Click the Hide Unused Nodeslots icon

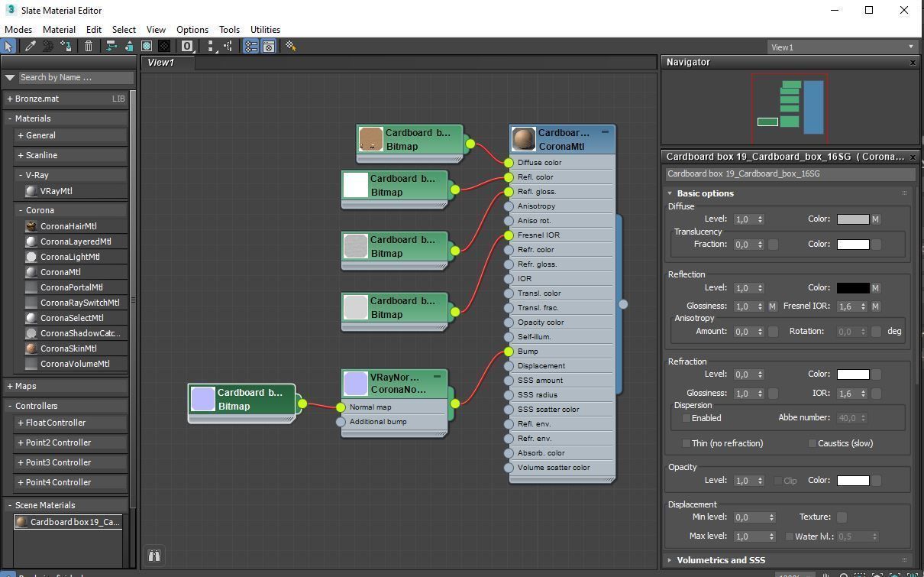(129, 47)
